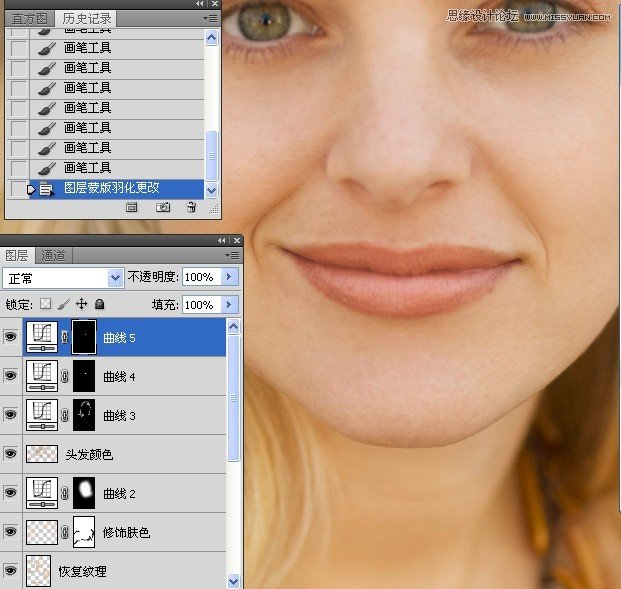Toggle mask link on 修饰肤色

click(65, 532)
